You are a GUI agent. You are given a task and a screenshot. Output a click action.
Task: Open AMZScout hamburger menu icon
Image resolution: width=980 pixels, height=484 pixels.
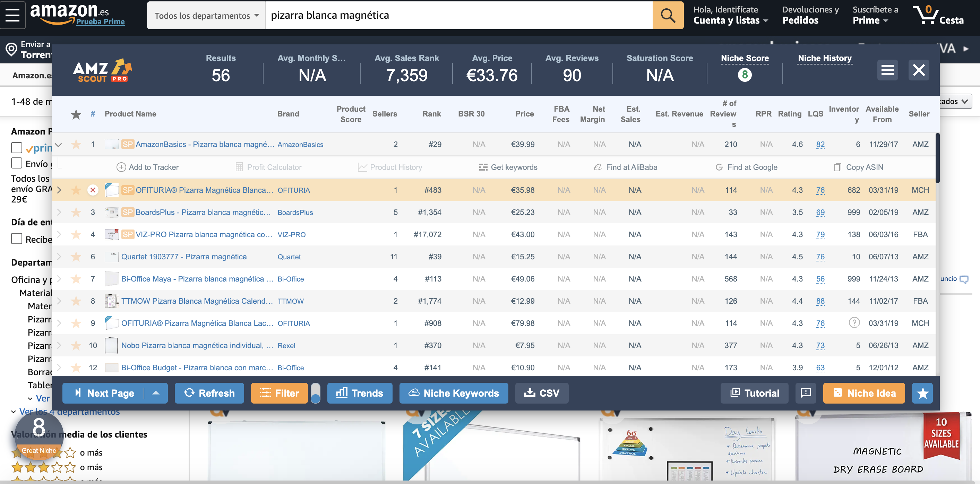pyautogui.click(x=887, y=70)
